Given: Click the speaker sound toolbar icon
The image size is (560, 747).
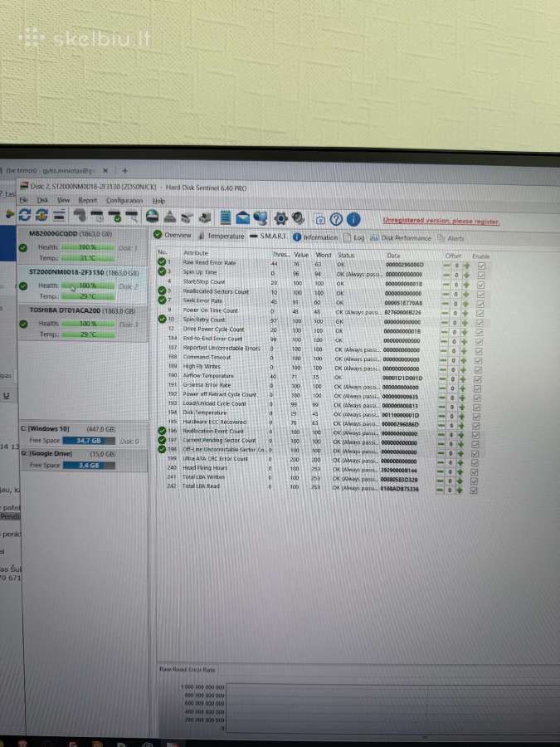Looking at the screenshot, I should click(x=298, y=218).
